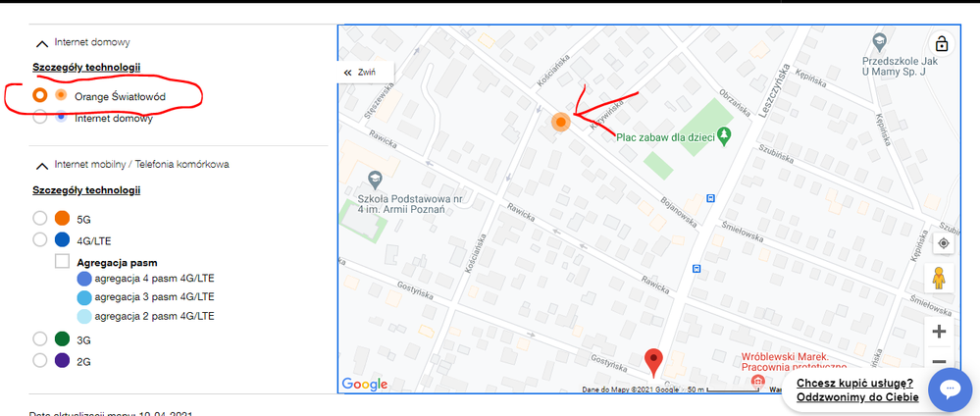This screenshot has height=416, width=980.
Task: Click the blue 4G/LTE color swatch
Action: pyautogui.click(x=62, y=240)
